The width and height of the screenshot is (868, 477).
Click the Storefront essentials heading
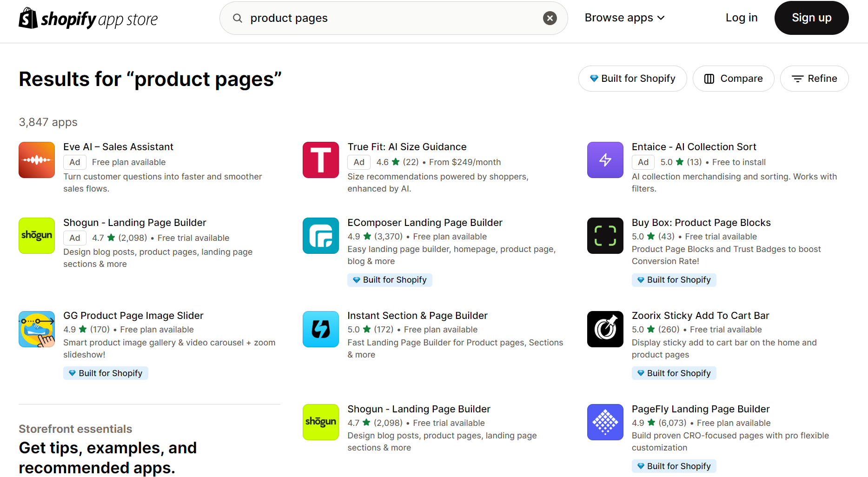pos(75,429)
